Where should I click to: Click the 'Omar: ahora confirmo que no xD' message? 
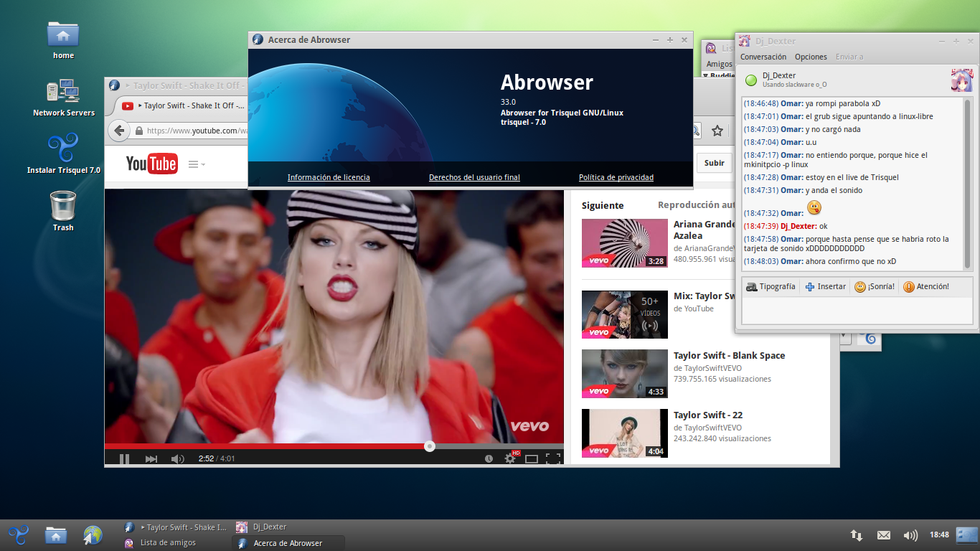pos(819,261)
